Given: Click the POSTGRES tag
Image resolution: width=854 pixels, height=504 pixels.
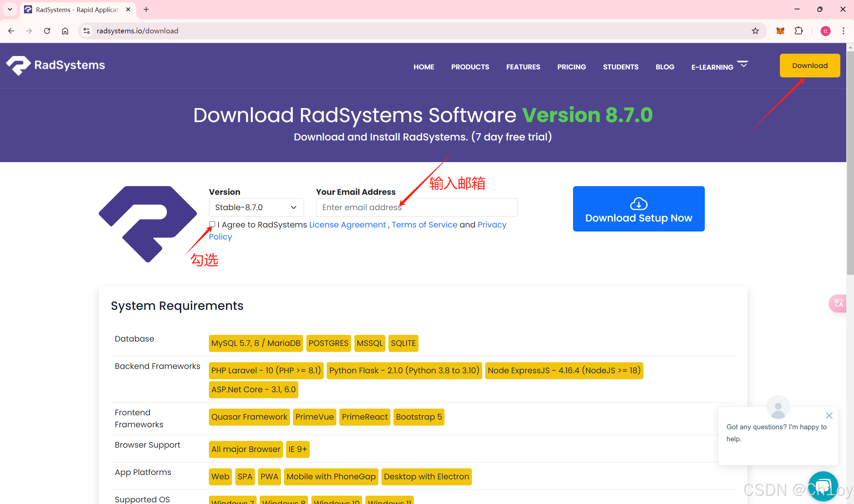Looking at the screenshot, I should point(328,343).
